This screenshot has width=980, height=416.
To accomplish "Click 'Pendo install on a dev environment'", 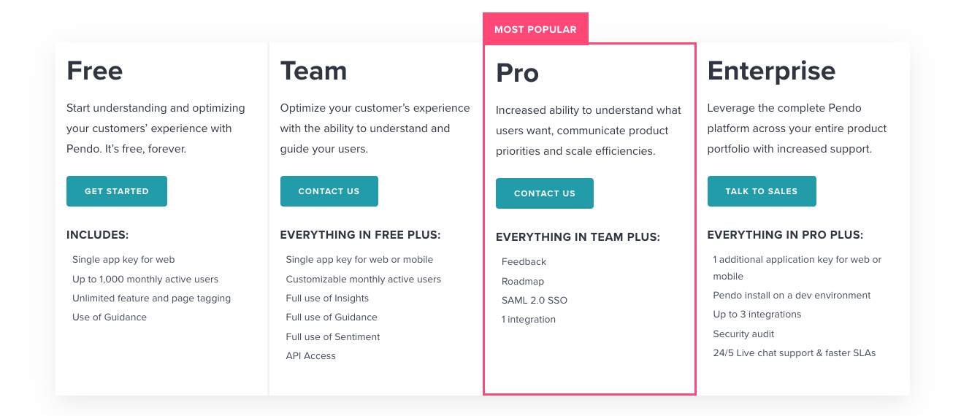I will click(792, 296).
